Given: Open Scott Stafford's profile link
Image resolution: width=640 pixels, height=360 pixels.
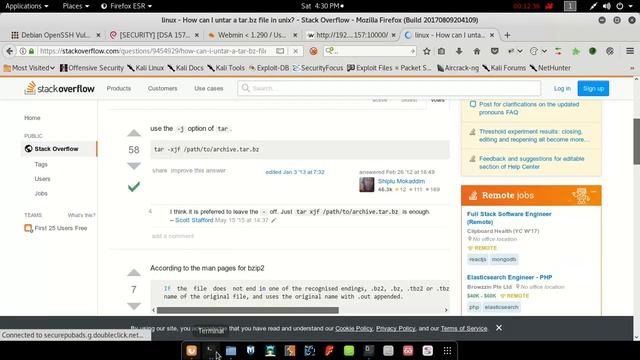Looking at the screenshot, I should point(194,220).
